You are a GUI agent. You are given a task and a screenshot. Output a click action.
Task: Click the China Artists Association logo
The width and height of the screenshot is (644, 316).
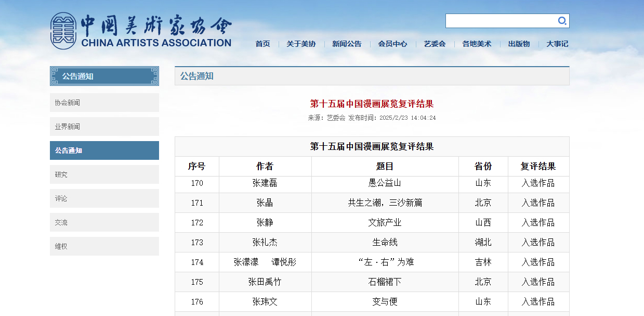[x=141, y=31]
